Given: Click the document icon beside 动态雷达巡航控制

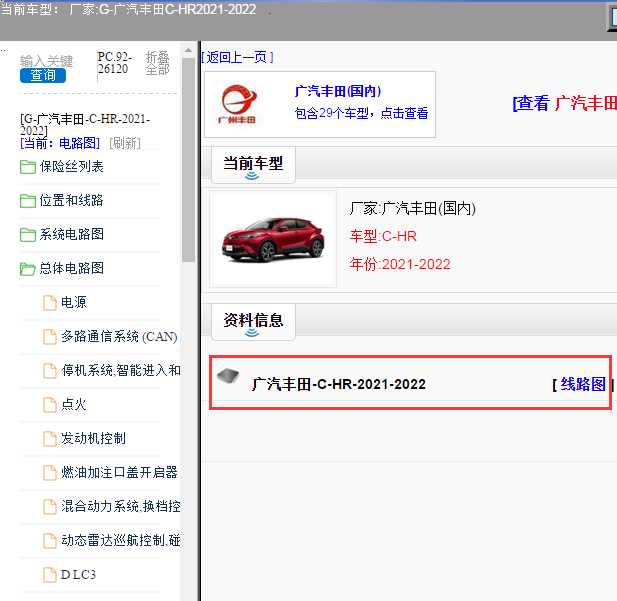Looking at the screenshot, I should (x=50, y=540).
